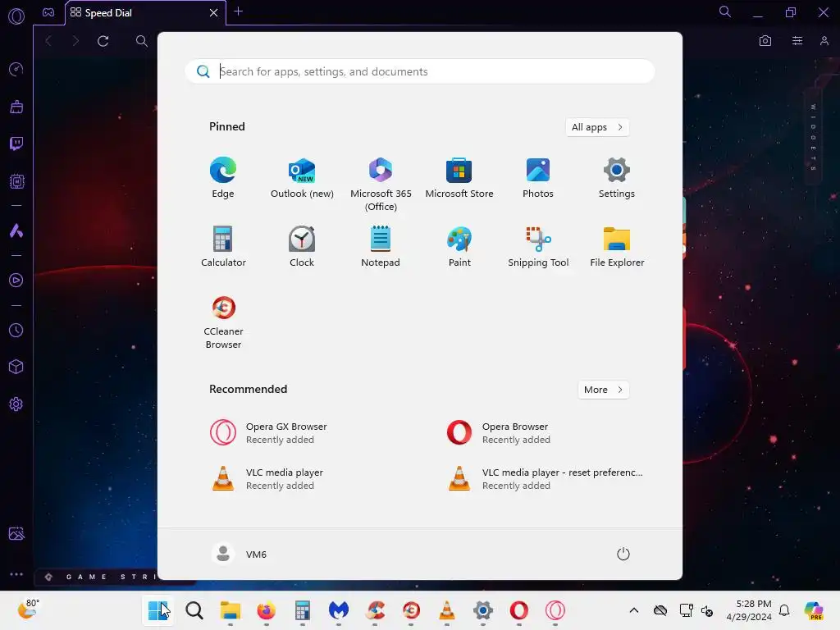The width and height of the screenshot is (840, 630).
Task: Open the weather widget showing 80°
Action: pos(28,609)
